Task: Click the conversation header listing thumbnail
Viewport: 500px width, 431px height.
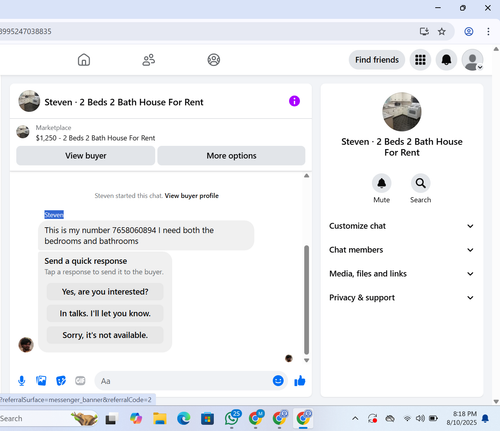Action: pos(29,101)
